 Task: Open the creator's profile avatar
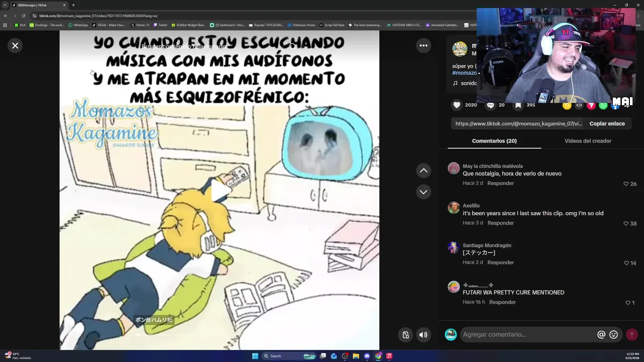459,49
